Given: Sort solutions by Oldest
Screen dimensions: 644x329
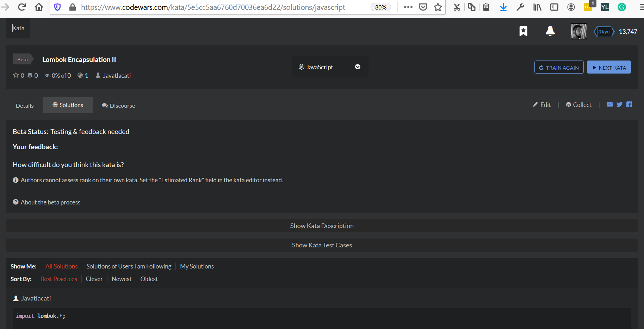Looking at the screenshot, I should (149, 279).
